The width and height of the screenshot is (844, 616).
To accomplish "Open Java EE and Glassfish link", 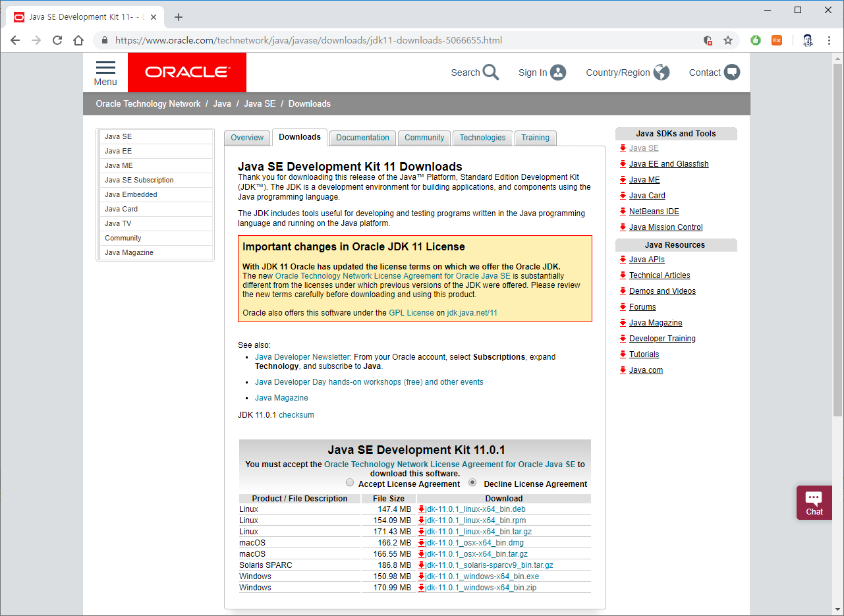I will pyautogui.click(x=669, y=164).
